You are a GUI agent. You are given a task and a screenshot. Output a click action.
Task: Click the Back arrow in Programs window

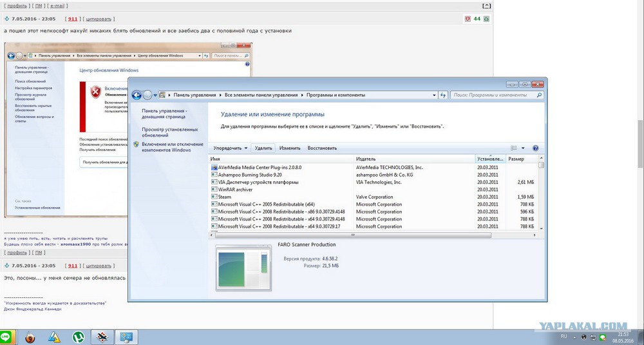137,95
